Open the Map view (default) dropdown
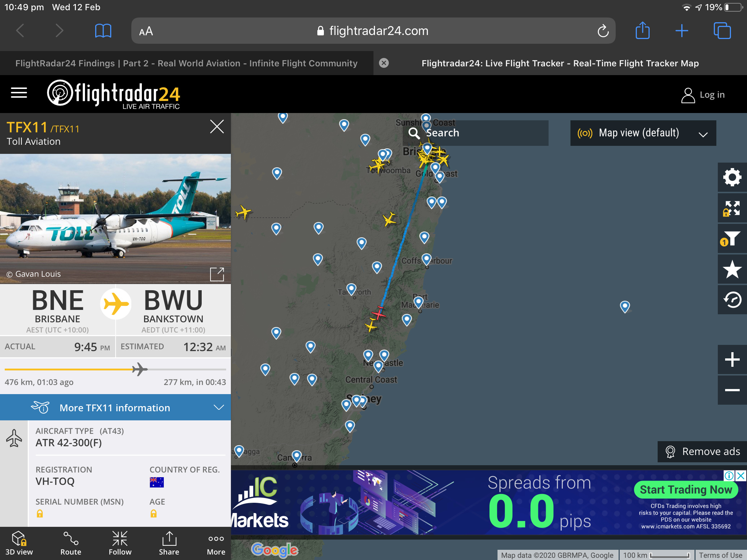The image size is (747, 560). pyautogui.click(x=643, y=133)
